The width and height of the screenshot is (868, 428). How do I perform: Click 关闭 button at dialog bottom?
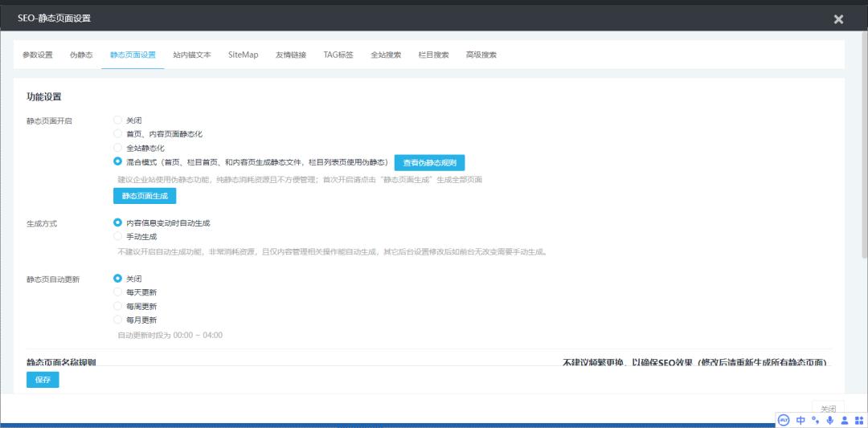click(828, 410)
